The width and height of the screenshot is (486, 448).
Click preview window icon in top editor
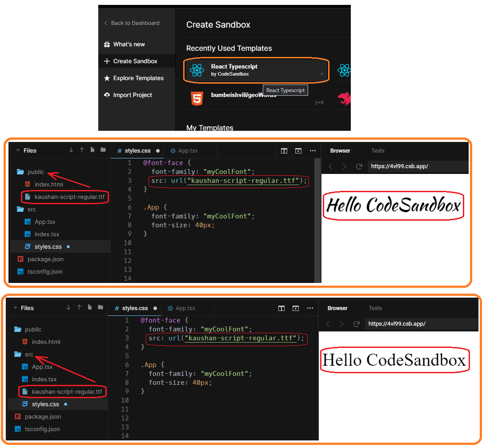[x=298, y=151]
